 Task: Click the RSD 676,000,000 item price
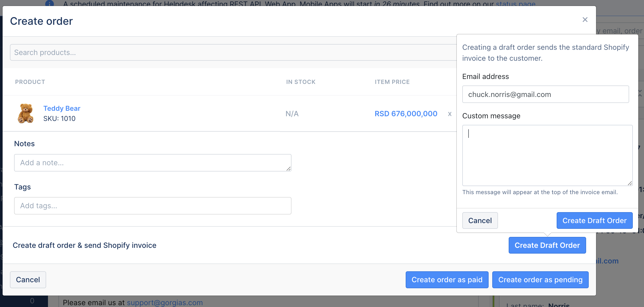406,113
